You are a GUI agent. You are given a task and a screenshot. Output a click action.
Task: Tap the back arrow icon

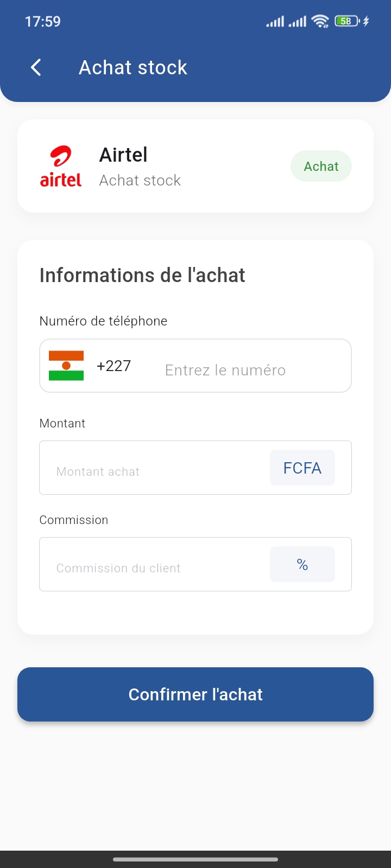coord(36,67)
